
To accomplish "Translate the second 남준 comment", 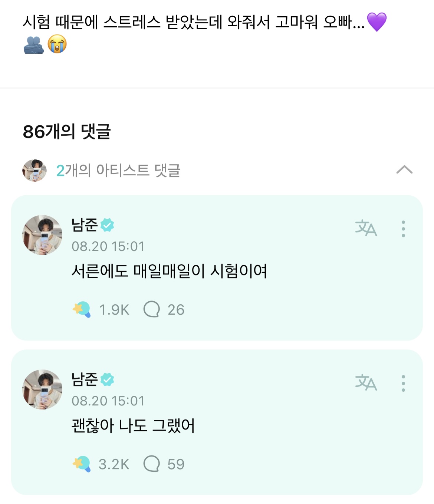I will coord(366,383).
